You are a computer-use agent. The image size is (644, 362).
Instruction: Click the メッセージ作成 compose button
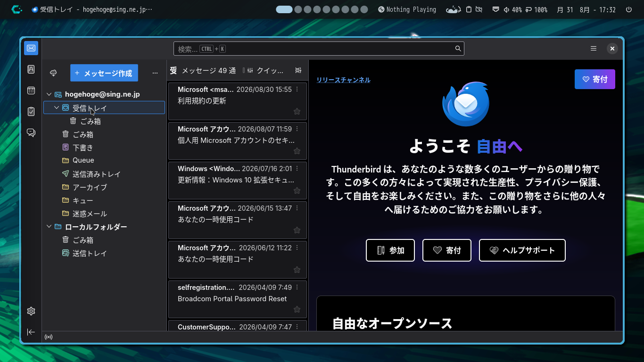click(104, 73)
